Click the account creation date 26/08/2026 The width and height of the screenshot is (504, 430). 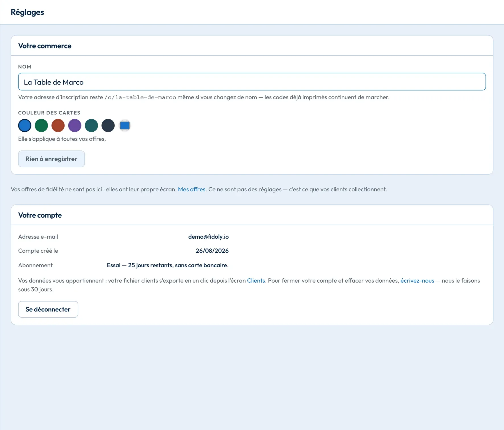(x=212, y=251)
